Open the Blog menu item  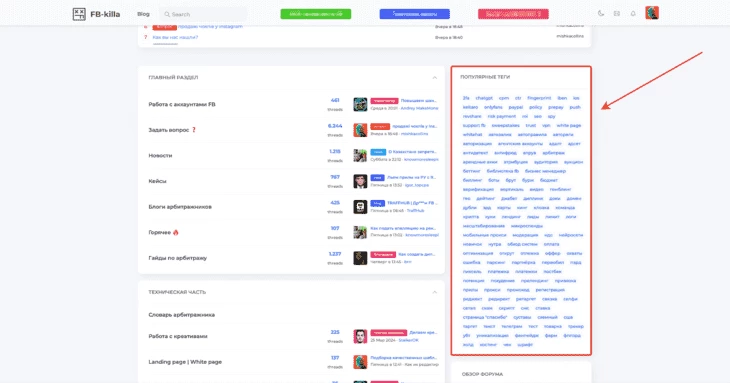tap(143, 14)
